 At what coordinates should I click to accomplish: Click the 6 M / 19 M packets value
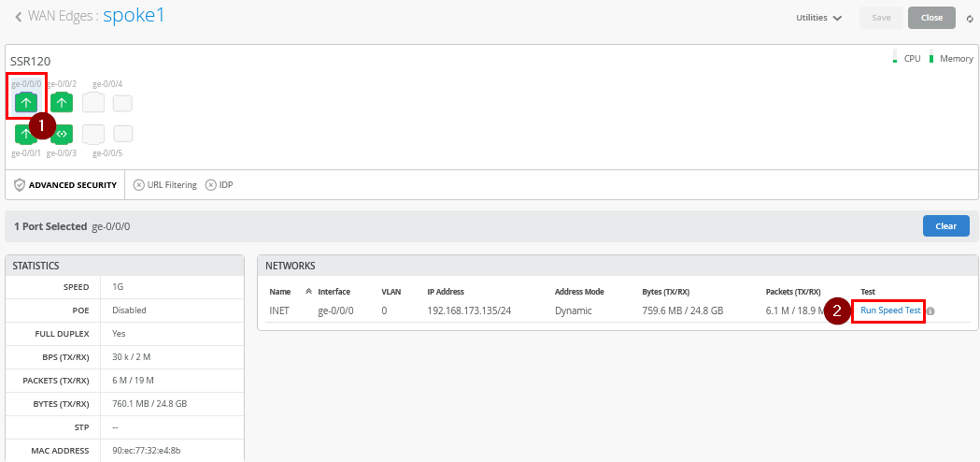[x=133, y=380]
